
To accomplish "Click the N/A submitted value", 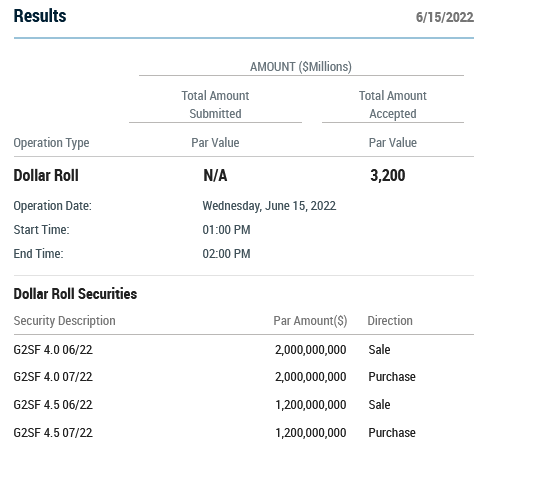I will pyautogui.click(x=215, y=175).
